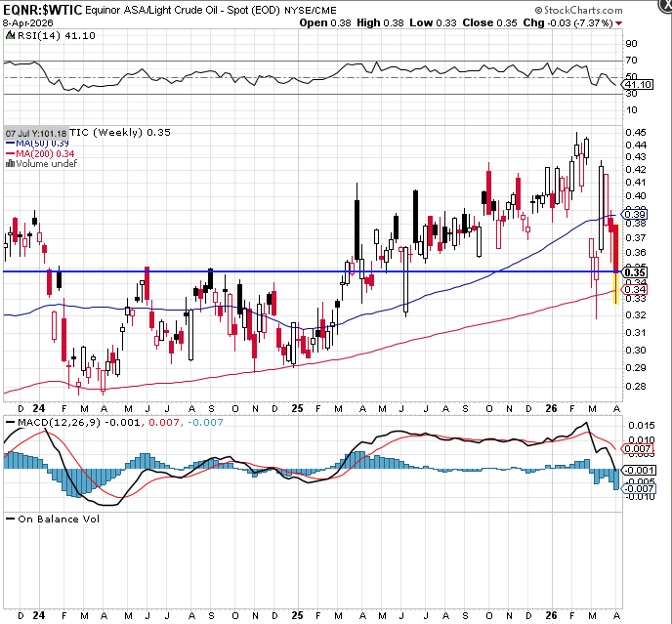Click the 'Equinor ASA/Light Crude Oil - Spot (EOD)' name
The image size is (672, 624).
pyautogui.click(x=183, y=11)
